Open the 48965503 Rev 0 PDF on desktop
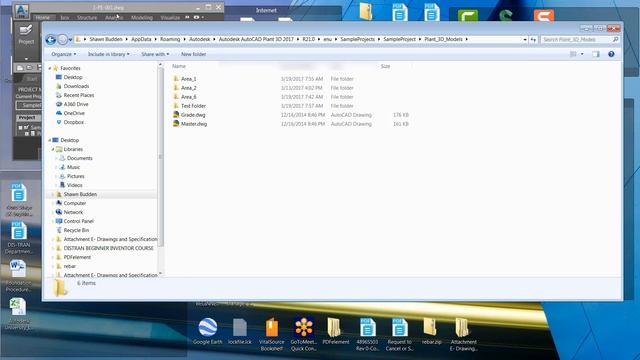This screenshot has height=360, width=640. [367, 335]
